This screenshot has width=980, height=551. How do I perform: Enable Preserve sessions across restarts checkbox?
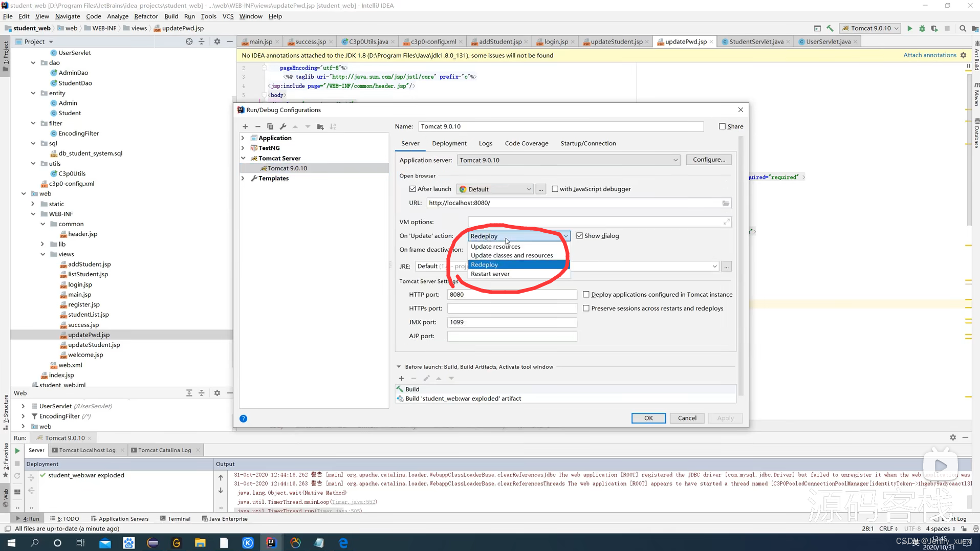pos(586,308)
